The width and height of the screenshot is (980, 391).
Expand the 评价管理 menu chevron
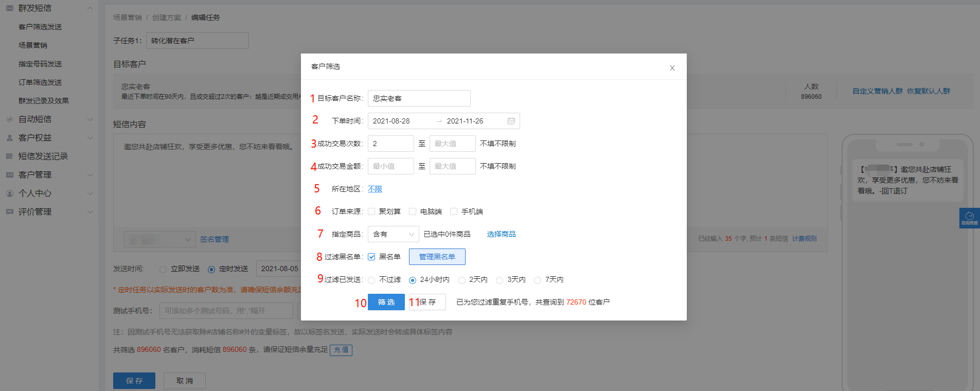tap(90, 212)
